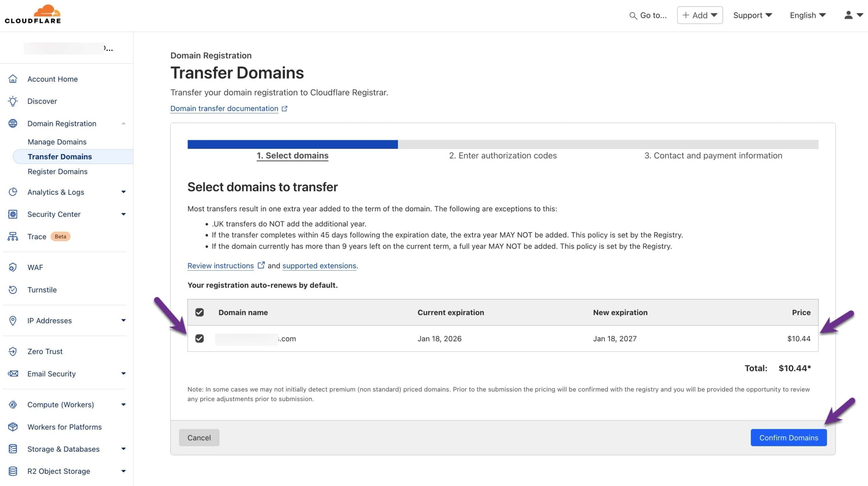Click the Jan 18, 2027 new expiration
The height and width of the screenshot is (486, 868).
click(x=615, y=338)
